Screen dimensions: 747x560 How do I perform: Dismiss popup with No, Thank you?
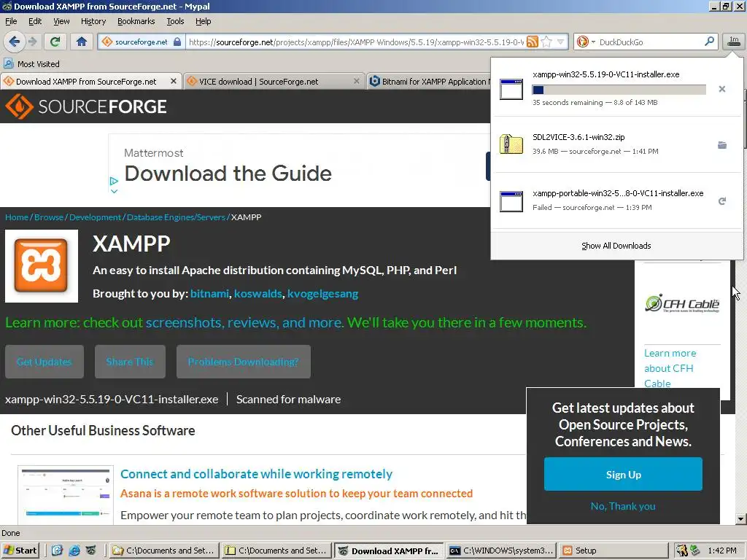point(623,506)
